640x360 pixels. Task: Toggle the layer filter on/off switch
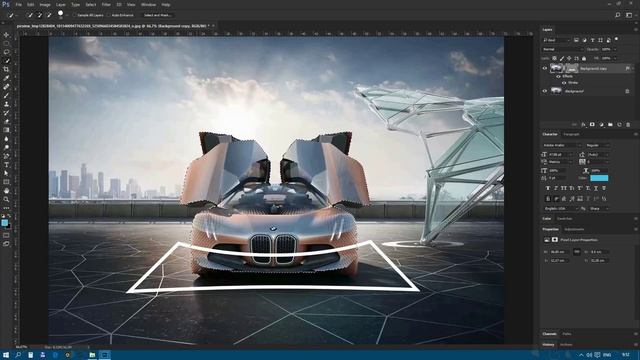[616, 39]
